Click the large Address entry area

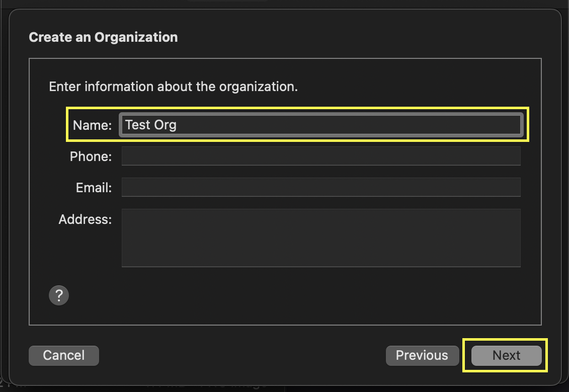pyautogui.click(x=321, y=238)
